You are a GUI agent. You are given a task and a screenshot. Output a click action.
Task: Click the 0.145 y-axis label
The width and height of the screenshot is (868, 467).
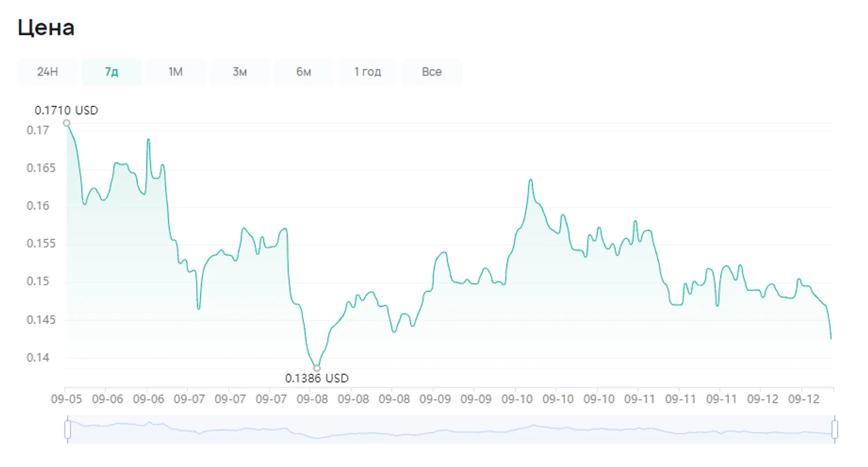41,319
